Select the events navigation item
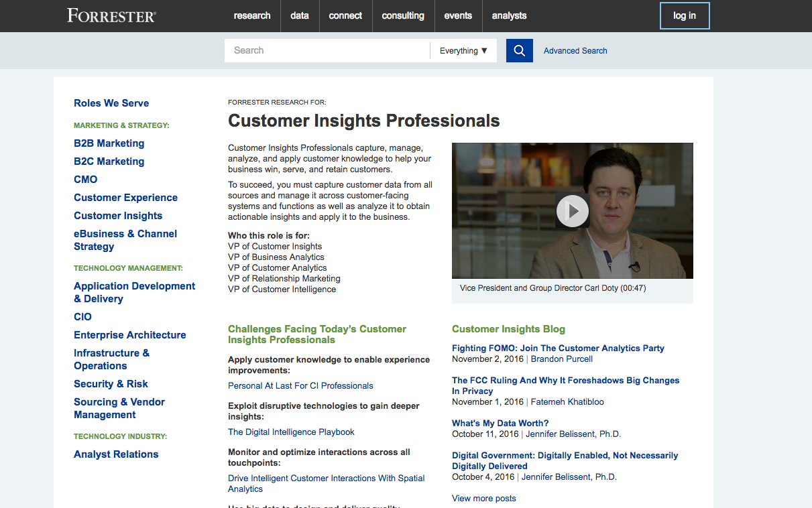Screen dimensions: 812x508 (x=459, y=15)
